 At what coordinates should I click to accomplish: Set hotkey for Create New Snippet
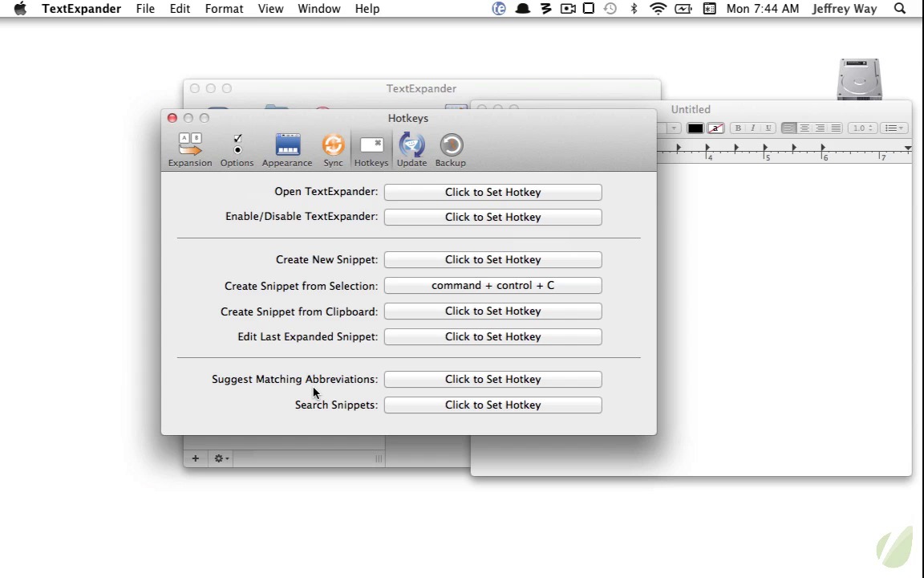(x=492, y=259)
